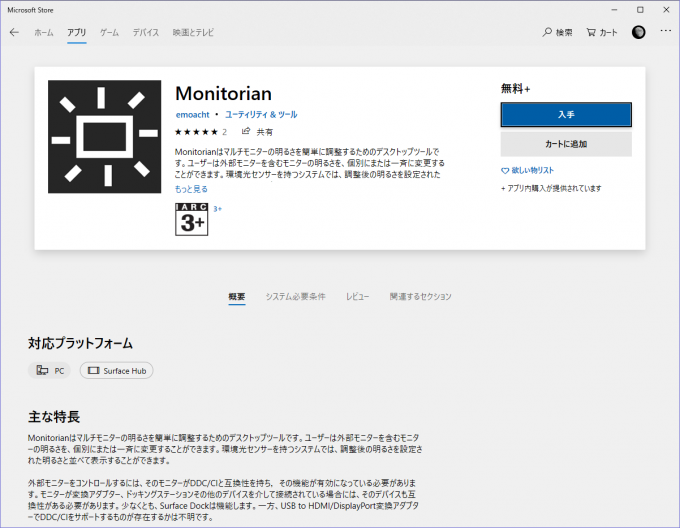
Task: Switch to the ゲーム tab
Action: click(109, 33)
